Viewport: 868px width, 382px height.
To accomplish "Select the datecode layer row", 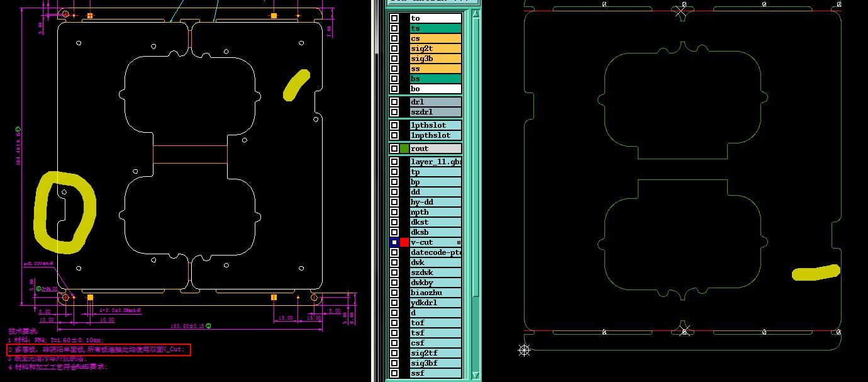I will [435, 252].
